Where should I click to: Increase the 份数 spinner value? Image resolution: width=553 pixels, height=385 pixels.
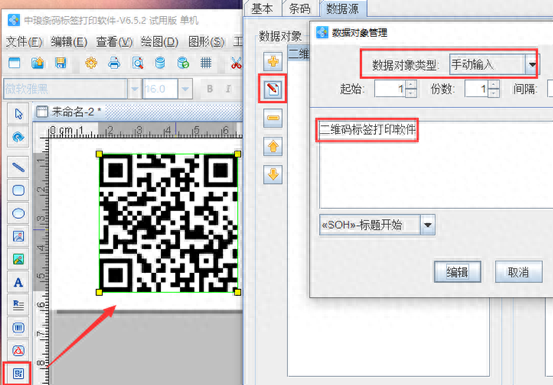coord(494,84)
